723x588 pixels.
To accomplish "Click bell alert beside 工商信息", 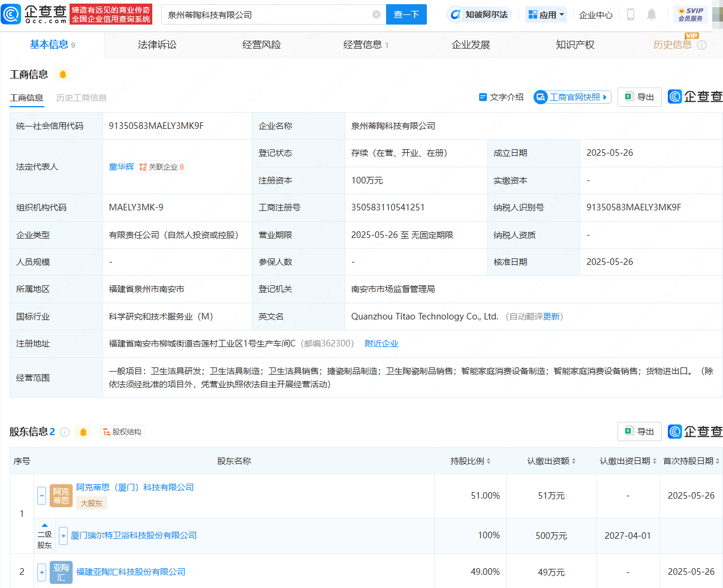I will click(62, 74).
